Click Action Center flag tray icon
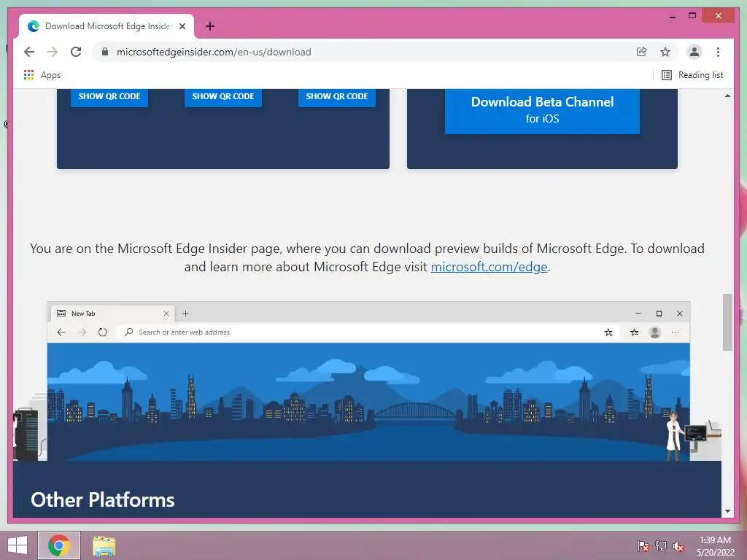This screenshot has width=747, height=560. click(643, 545)
